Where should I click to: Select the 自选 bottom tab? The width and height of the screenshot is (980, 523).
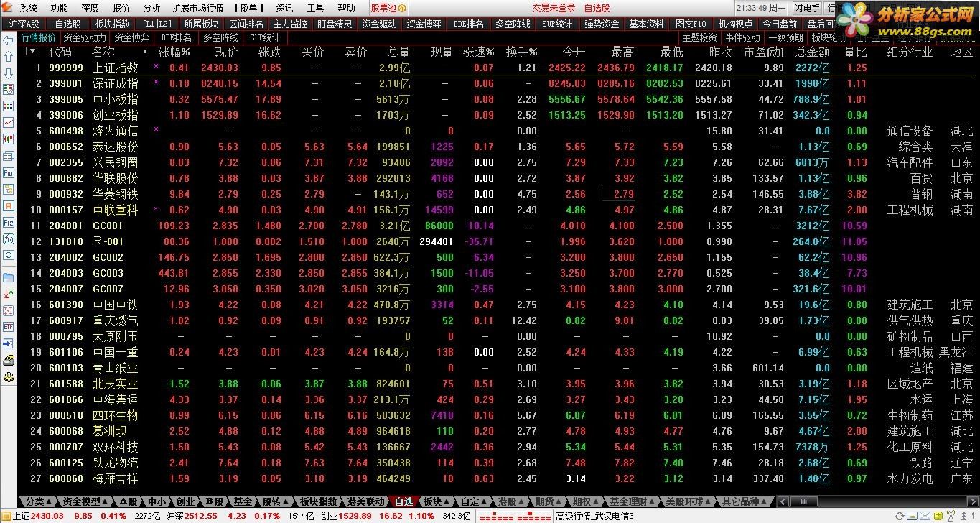[403, 501]
